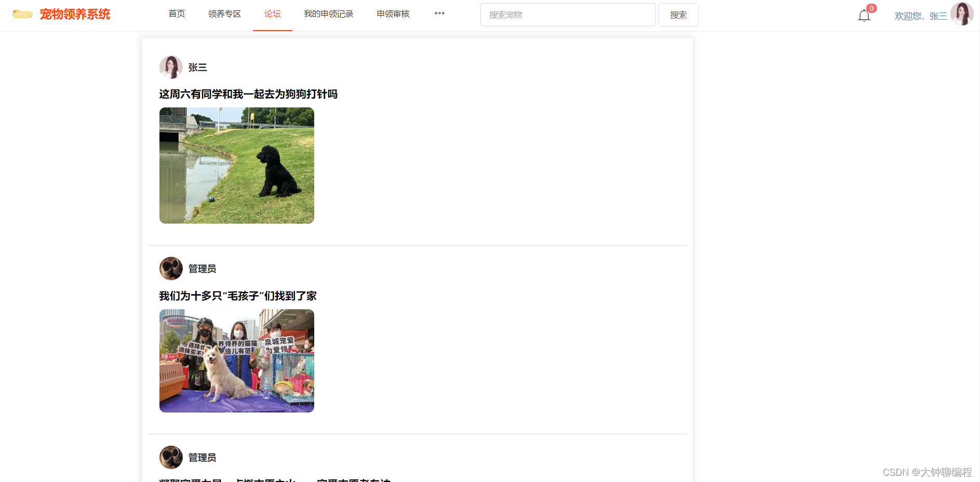
Task: Open 我的申领记录 page
Action: pos(328,14)
